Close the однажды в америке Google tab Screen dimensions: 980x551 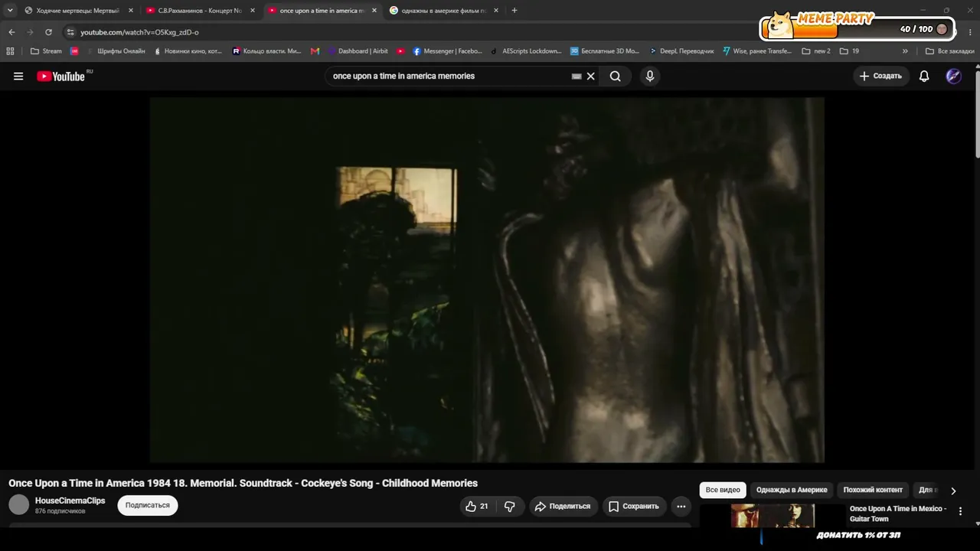[496, 11]
